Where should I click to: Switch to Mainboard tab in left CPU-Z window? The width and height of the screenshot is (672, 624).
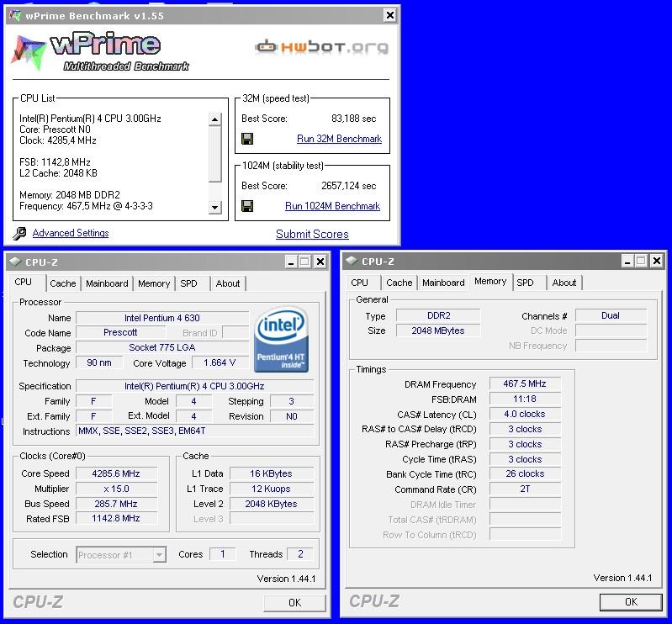(x=107, y=283)
